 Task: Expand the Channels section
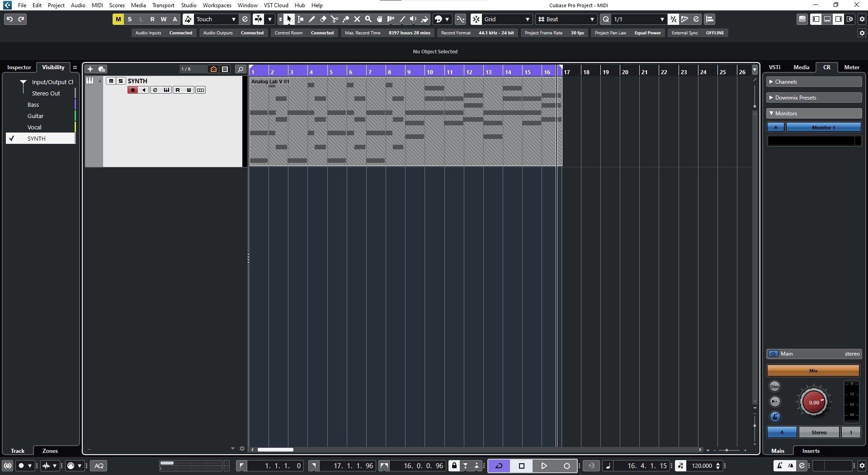(x=814, y=82)
